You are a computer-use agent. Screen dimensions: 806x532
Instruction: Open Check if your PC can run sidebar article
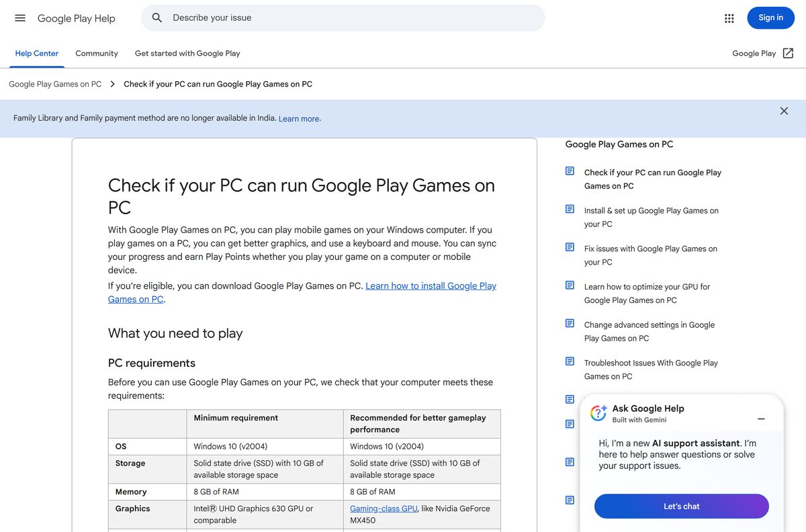653,179
